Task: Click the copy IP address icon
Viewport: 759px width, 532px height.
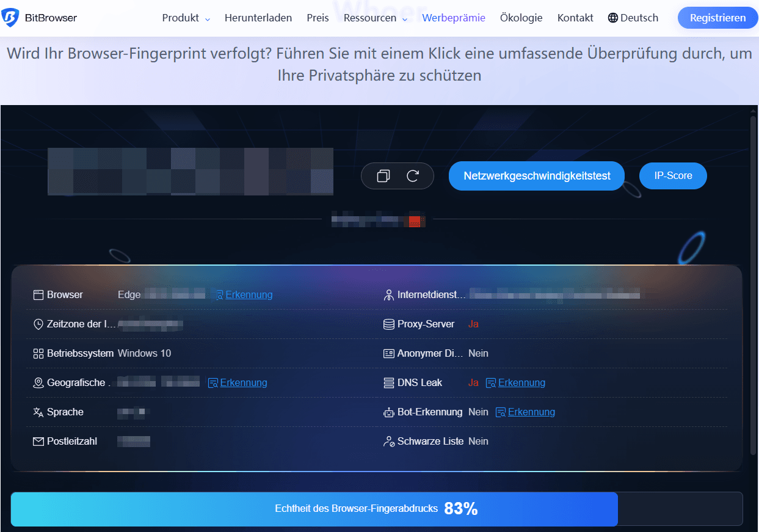Action: pos(383,175)
